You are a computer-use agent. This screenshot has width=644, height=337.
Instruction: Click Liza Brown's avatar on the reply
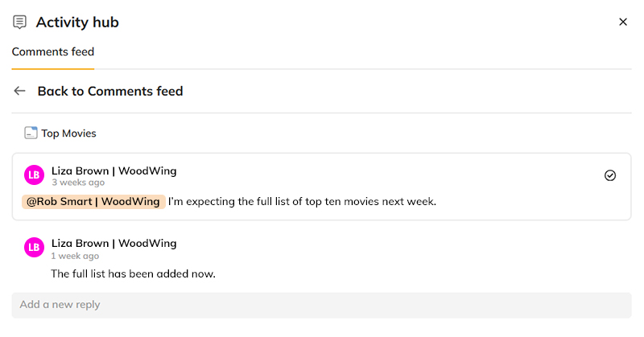click(x=34, y=248)
